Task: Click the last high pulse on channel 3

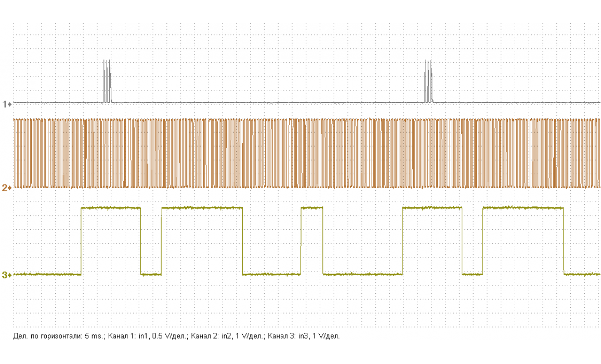Action: pyautogui.click(x=523, y=208)
